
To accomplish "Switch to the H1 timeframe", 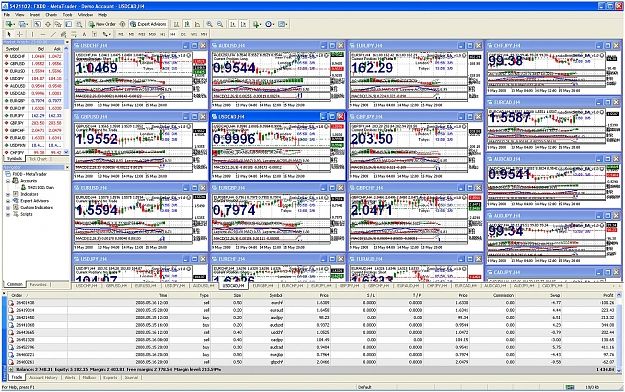I will (163, 34).
